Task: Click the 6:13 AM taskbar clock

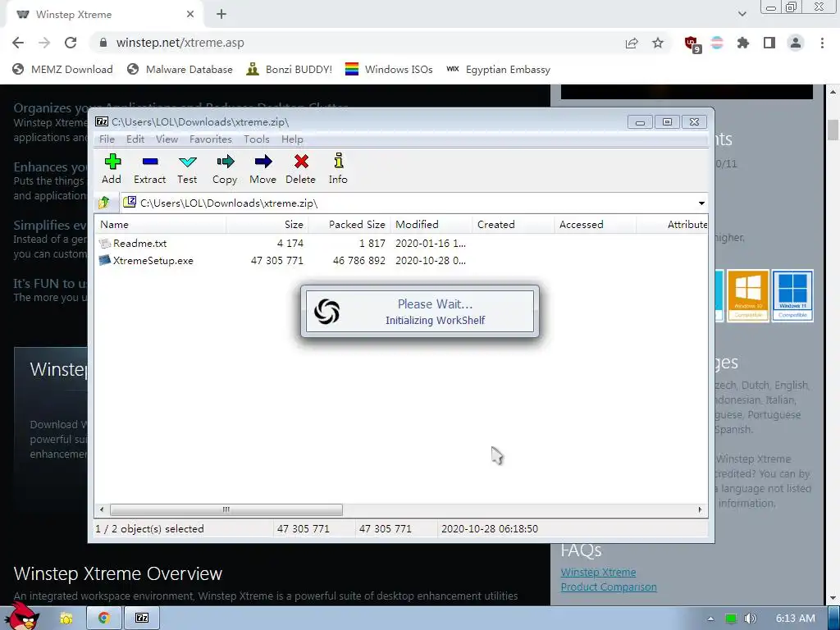Action: [x=796, y=619]
